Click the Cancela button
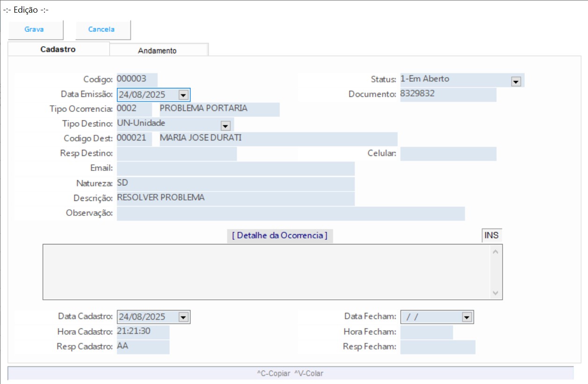 102,30
